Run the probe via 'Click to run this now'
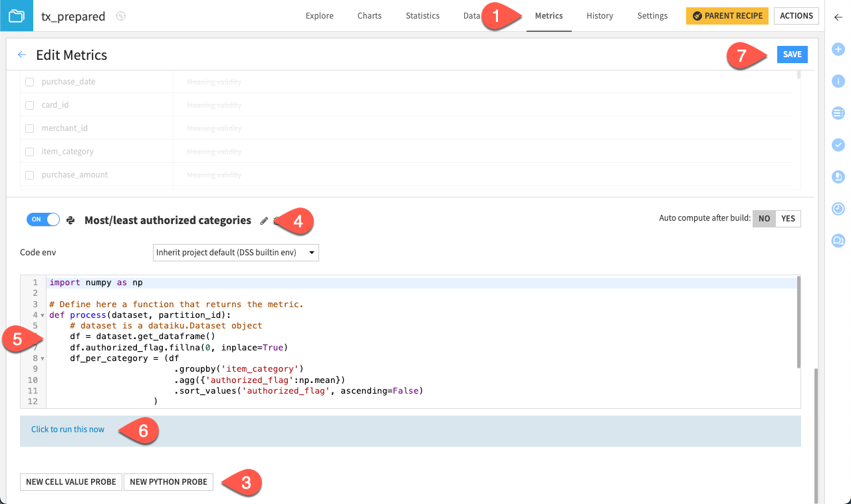 (x=67, y=430)
